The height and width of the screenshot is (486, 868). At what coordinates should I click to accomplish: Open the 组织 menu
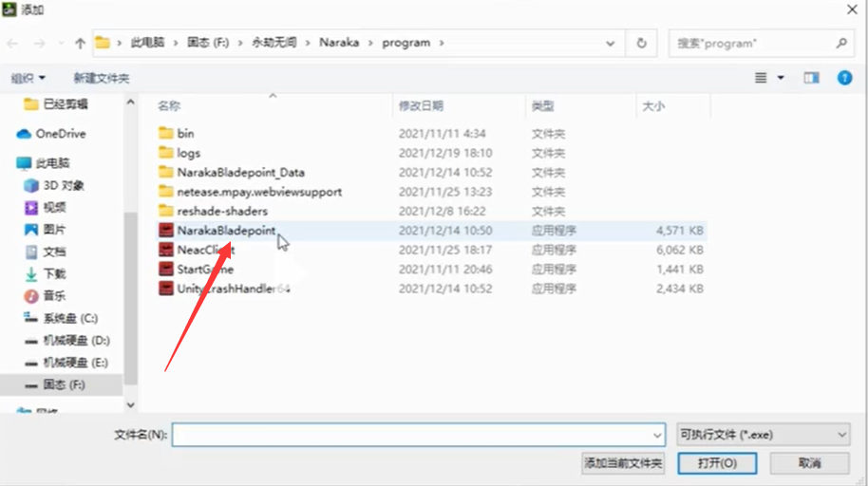28,78
